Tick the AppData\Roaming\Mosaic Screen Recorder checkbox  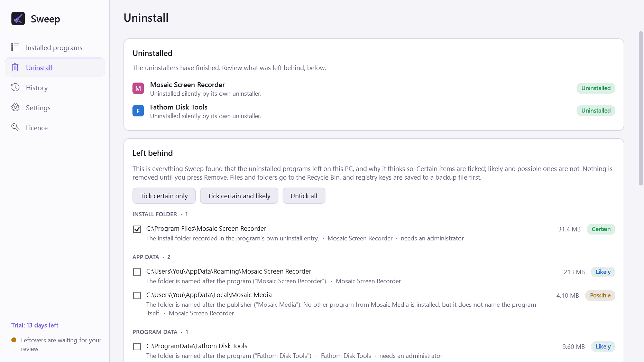[x=137, y=272]
